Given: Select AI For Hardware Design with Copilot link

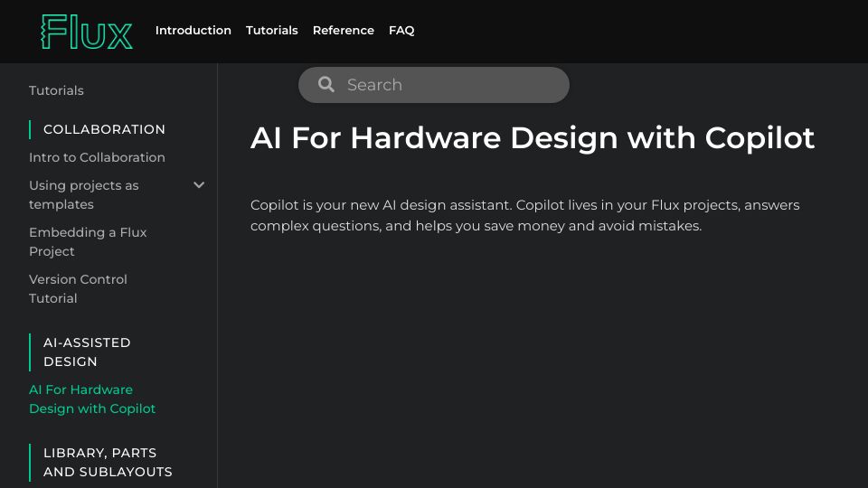Looking at the screenshot, I should coord(92,399).
